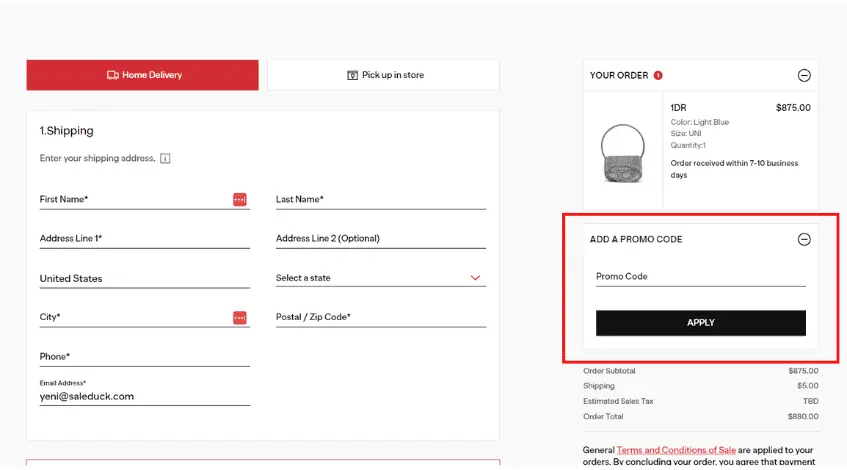Switch to Pick up in store tab
This screenshot has width=847, height=470.
tap(384, 75)
